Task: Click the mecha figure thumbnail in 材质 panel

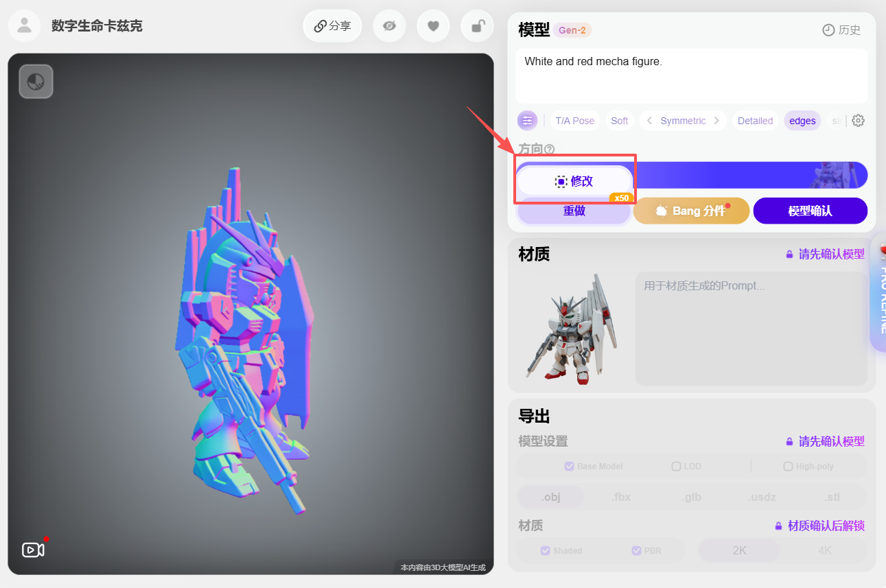Action: 572,328
